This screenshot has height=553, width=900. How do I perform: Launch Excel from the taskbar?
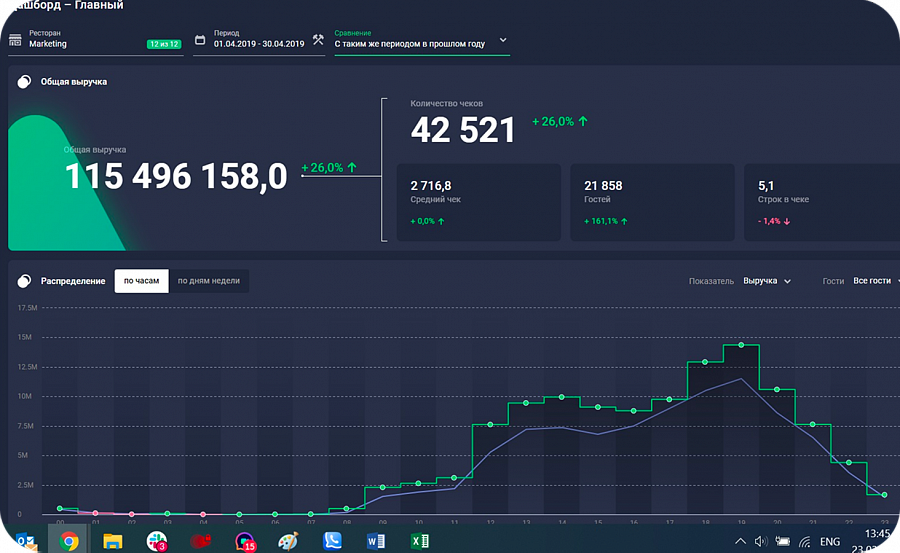coord(420,541)
